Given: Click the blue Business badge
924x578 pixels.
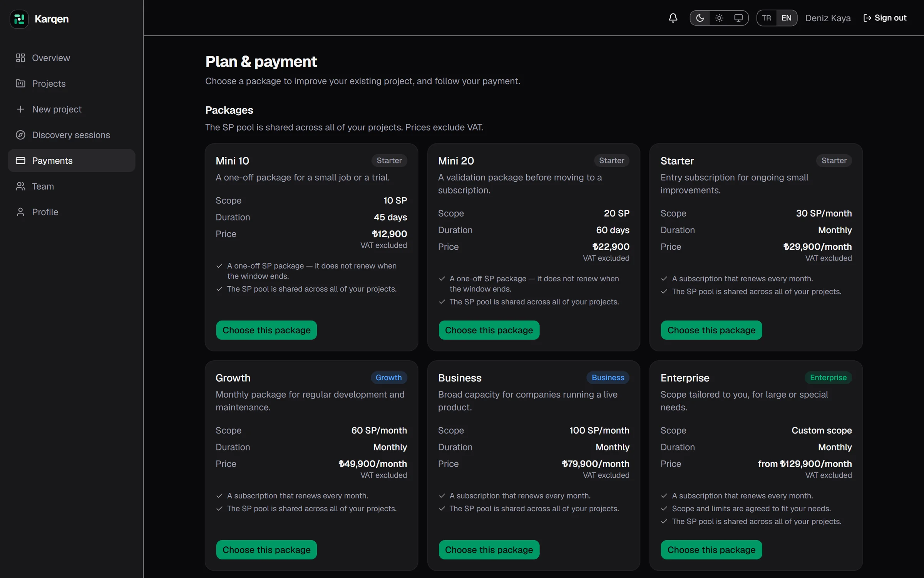Looking at the screenshot, I should 608,378.
